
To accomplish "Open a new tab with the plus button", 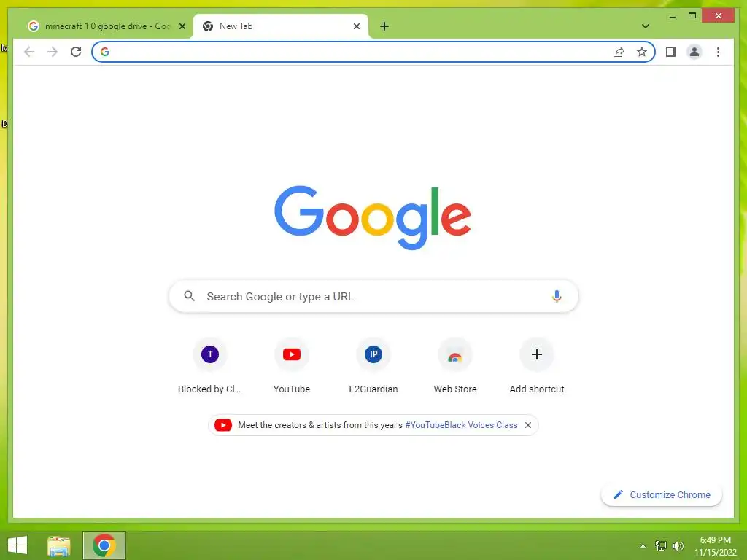I will [384, 26].
